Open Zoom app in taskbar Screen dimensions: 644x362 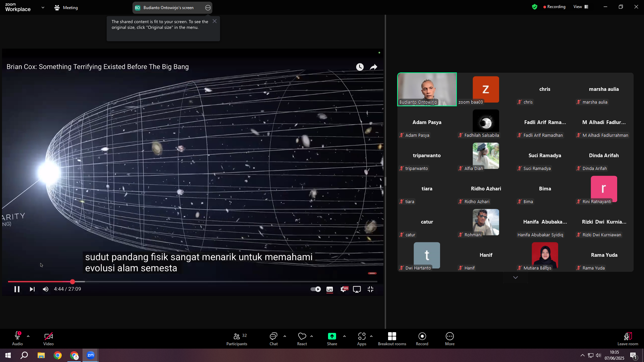point(91,355)
